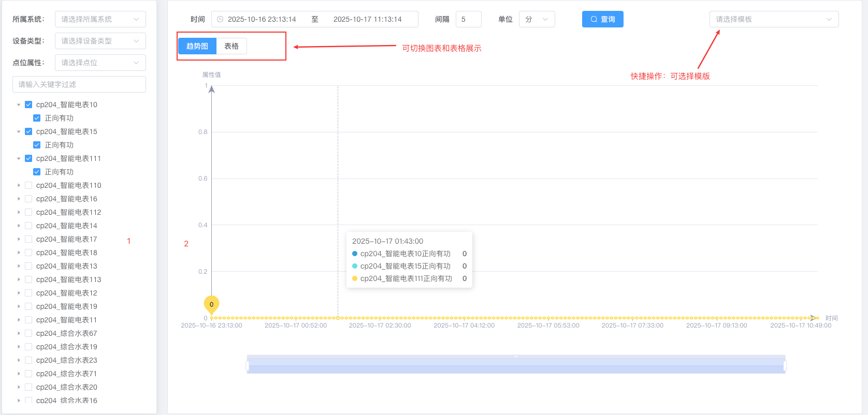Uncheck 正向有功 under cp204_智能电表10
868x415 pixels.
click(x=37, y=118)
